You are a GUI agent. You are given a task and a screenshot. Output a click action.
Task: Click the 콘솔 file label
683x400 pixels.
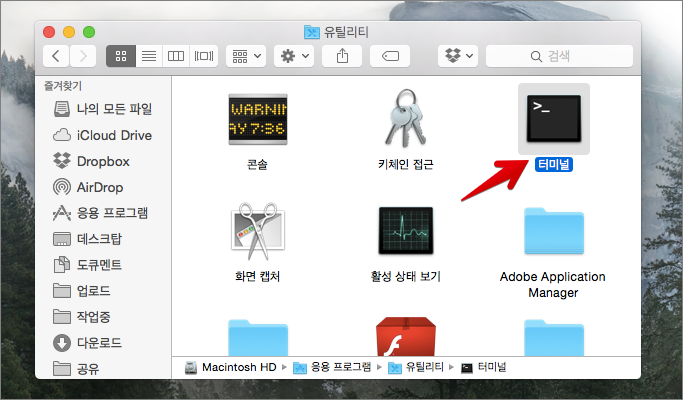pyautogui.click(x=257, y=165)
